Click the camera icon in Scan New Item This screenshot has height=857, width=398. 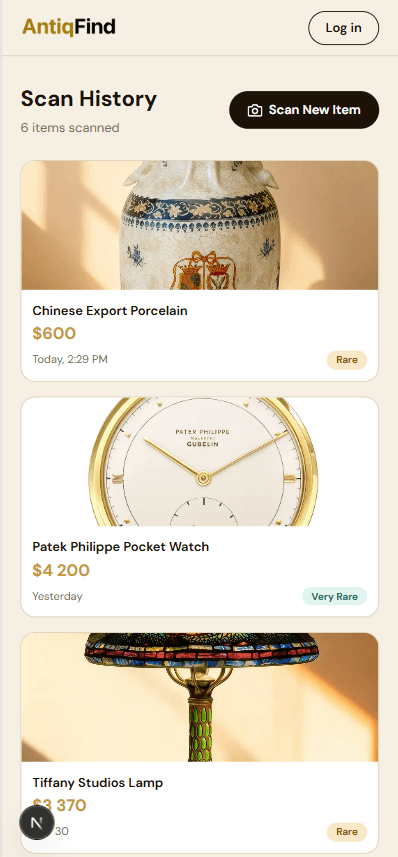pyautogui.click(x=255, y=110)
